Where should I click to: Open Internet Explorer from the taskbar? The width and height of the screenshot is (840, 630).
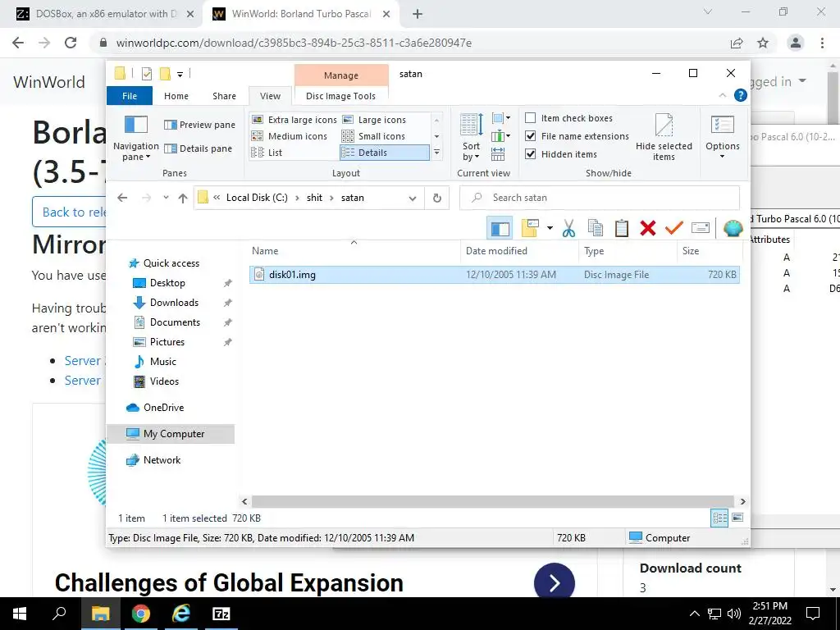[181, 614]
